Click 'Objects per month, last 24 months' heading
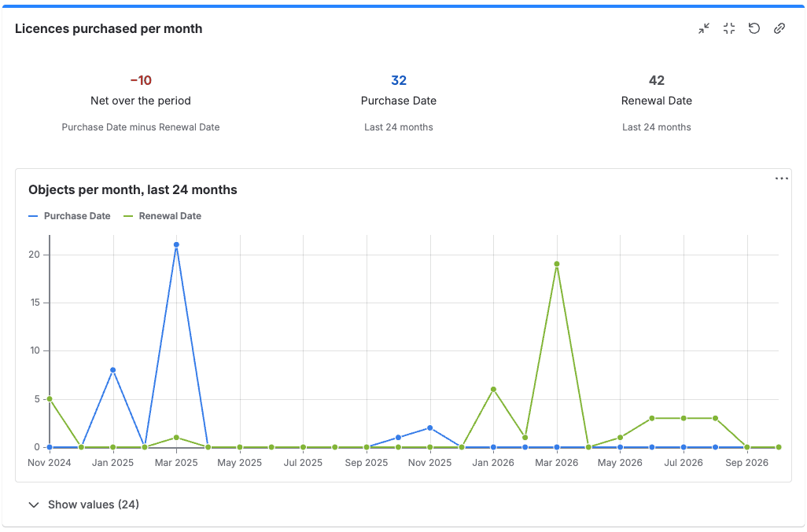The image size is (807, 532). (x=133, y=189)
